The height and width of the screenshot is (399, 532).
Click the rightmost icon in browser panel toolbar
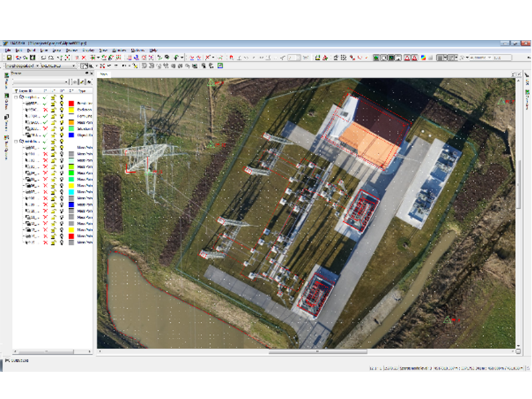pos(89,82)
